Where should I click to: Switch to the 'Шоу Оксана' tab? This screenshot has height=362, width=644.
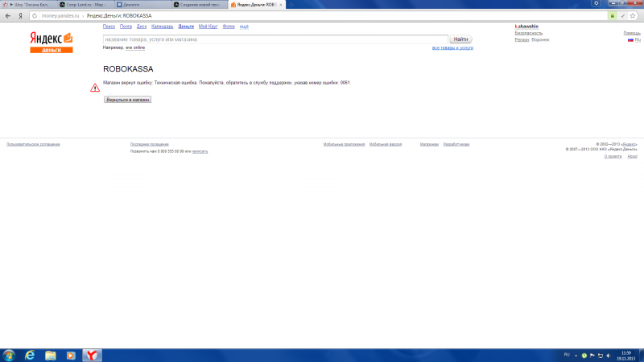pos(29,5)
